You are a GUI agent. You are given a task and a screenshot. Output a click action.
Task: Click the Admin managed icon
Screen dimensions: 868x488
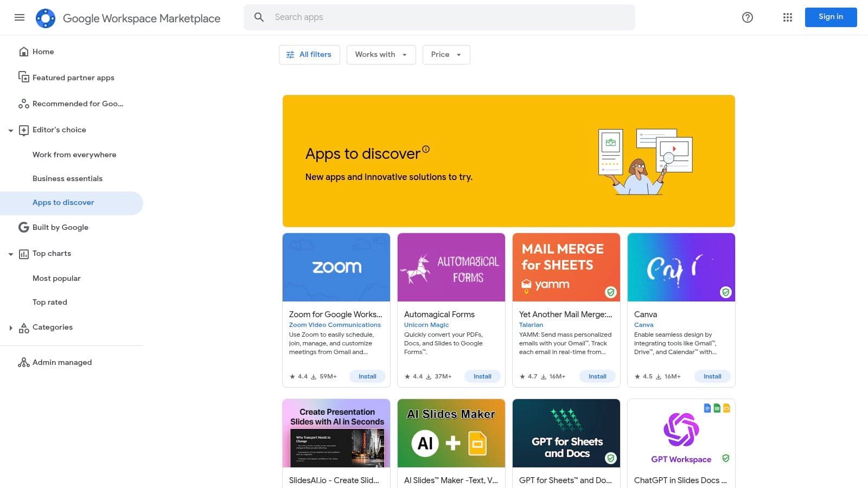(23, 363)
